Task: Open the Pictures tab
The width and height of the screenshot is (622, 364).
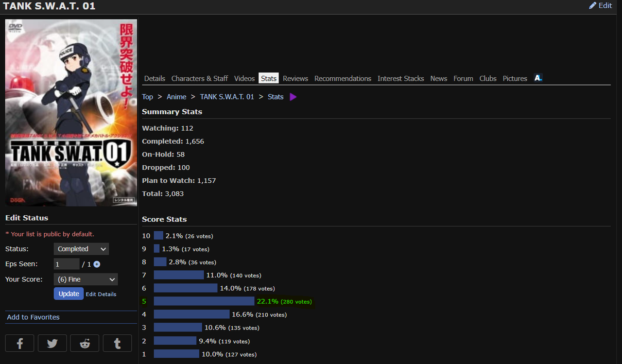Action: click(x=515, y=78)
